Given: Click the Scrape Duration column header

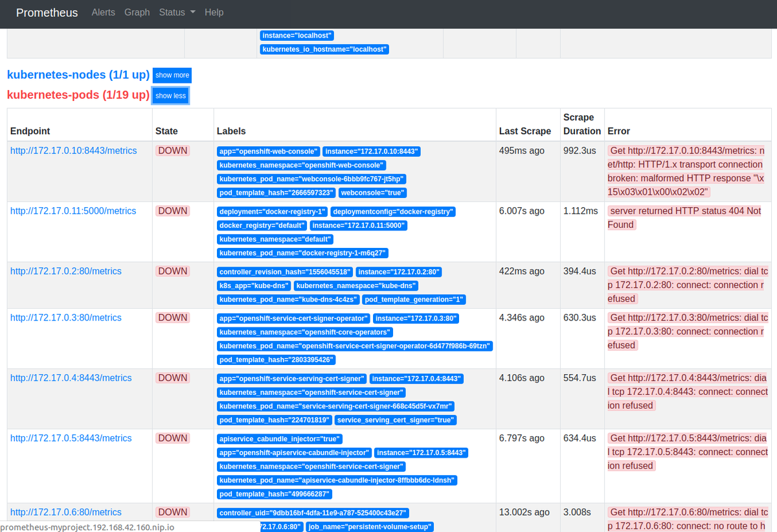Looking at the screenshot, I should pos(582,124).
